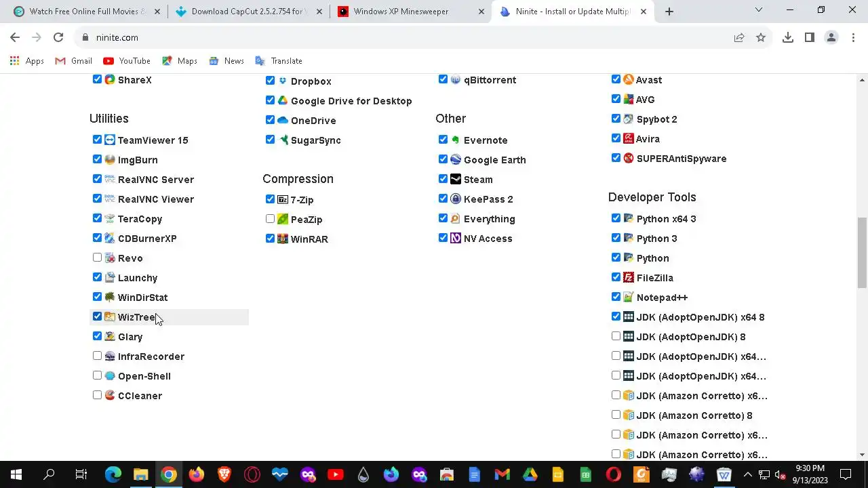This screenshot has height=488, width=868.
Task: Open Microsoft Edge from the taskbar
Action: (x=113, y=474)
